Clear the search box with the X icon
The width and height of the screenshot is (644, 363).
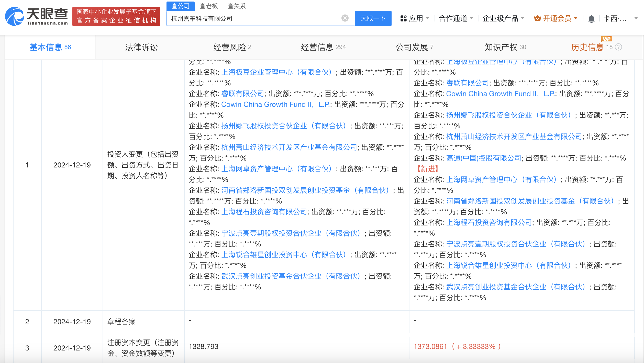pyautogui.click(x=345, y=18)
